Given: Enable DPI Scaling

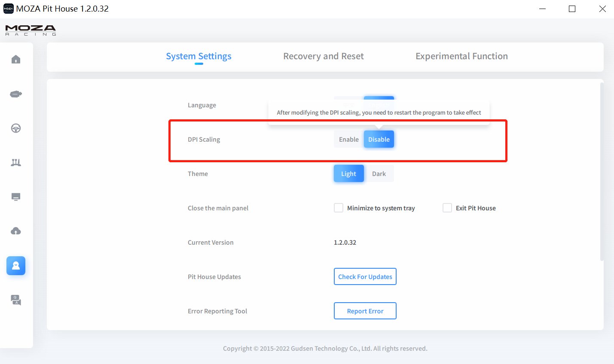Looking at the screenshot, I should tap(349, 139).
